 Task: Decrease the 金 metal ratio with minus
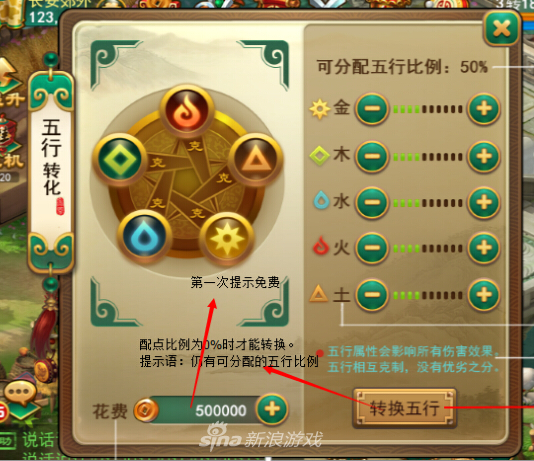[x=372, y=109]
